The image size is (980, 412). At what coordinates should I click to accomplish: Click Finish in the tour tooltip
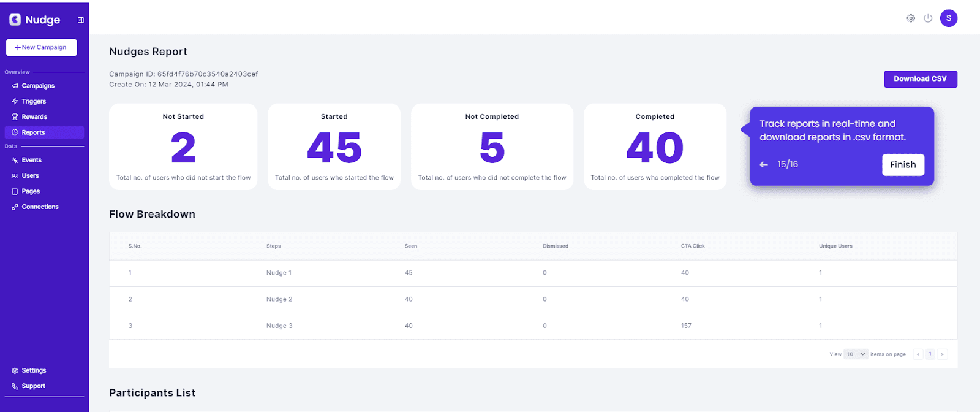(903, 164)
